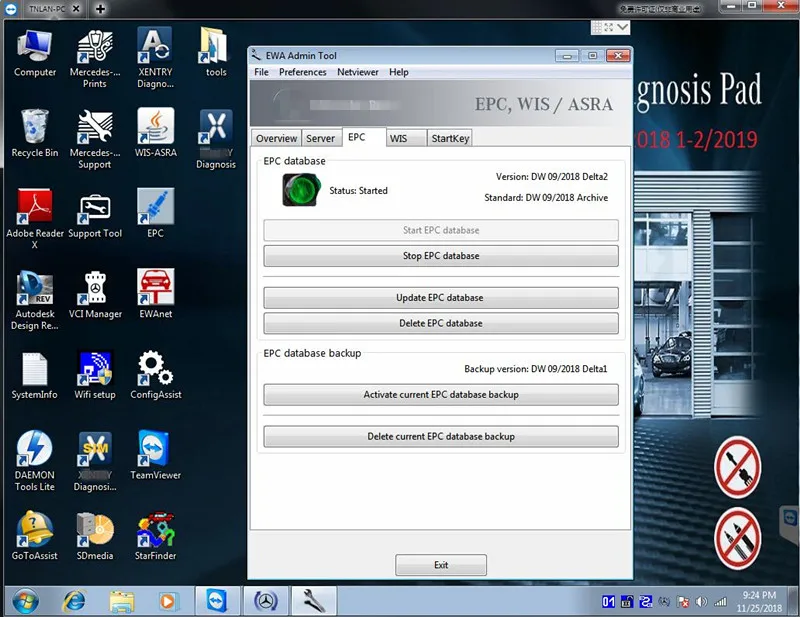This screenshot has width=800, height=617.
Task: Open the ConfigAssist gears icon
Action: (155, 375)
